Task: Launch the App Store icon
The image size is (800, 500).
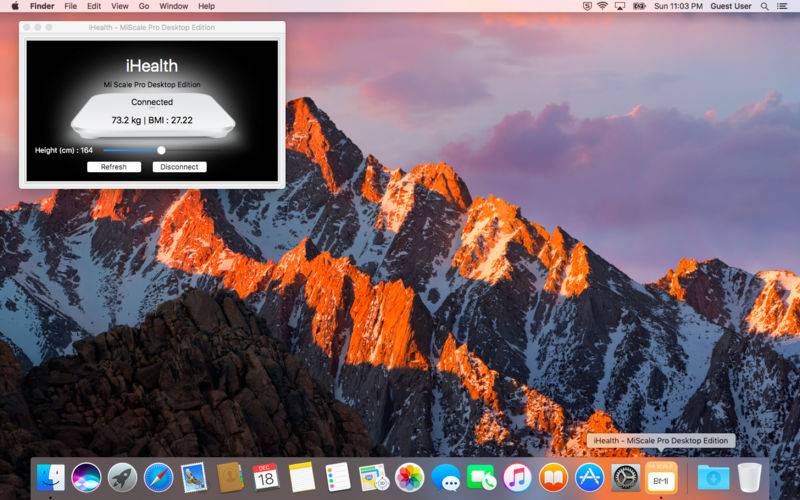Action: pos(589,478)
